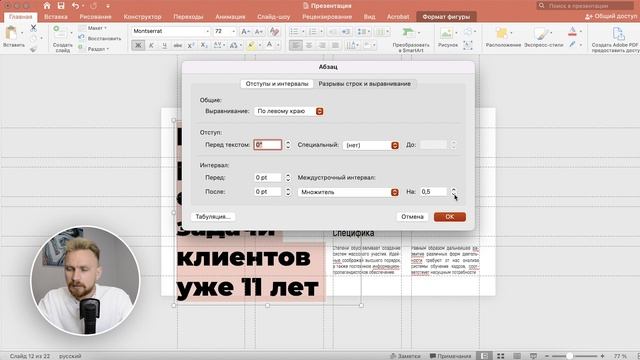The height and width of the screenshot is (360, 640).
Task: Apply text highlight color
Action: 251,45
